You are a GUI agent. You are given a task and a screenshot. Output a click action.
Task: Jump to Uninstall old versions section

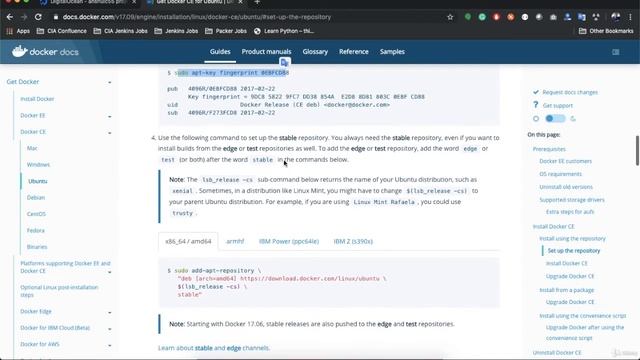tap(566, 187)
